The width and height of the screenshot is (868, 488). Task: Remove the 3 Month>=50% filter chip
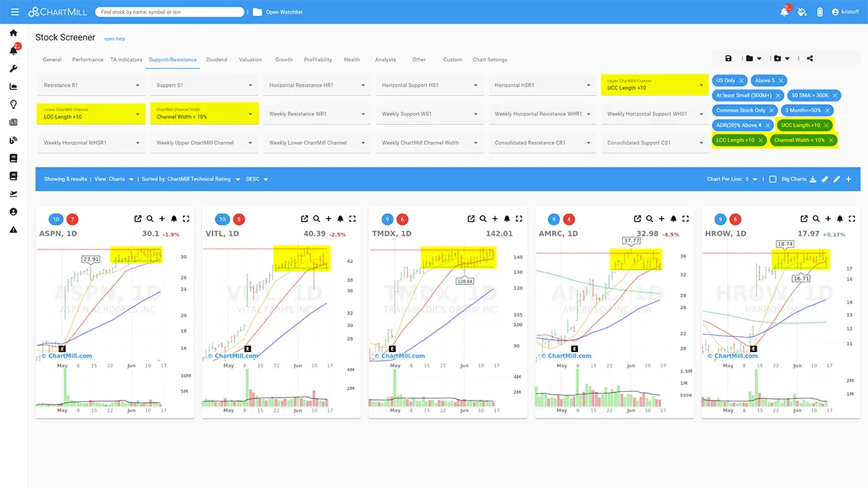click(x=827, y=111)
